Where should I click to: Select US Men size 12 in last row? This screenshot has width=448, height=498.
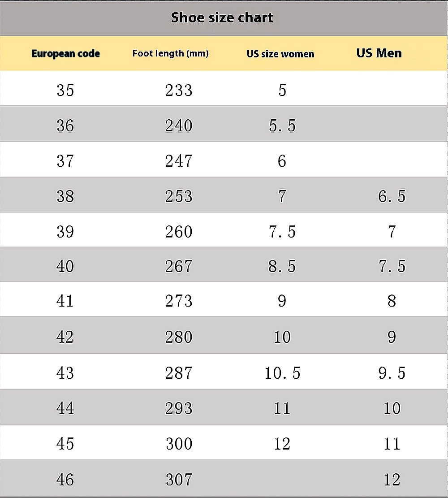tap(392, 480)
